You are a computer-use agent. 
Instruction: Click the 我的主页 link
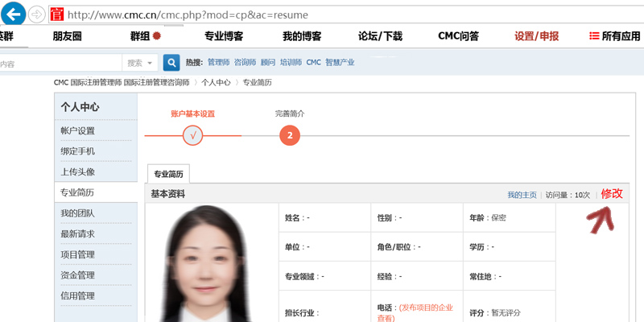[x=522, y=195]
